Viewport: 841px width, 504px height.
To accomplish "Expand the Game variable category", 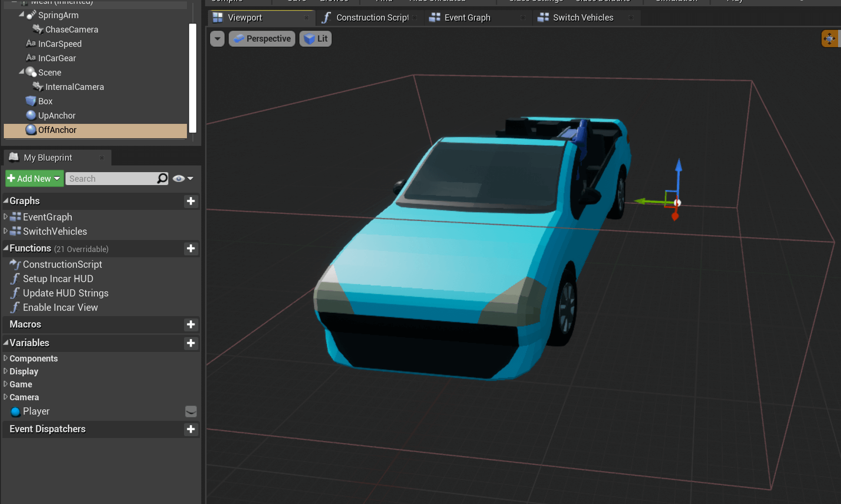I will (6, 383).
